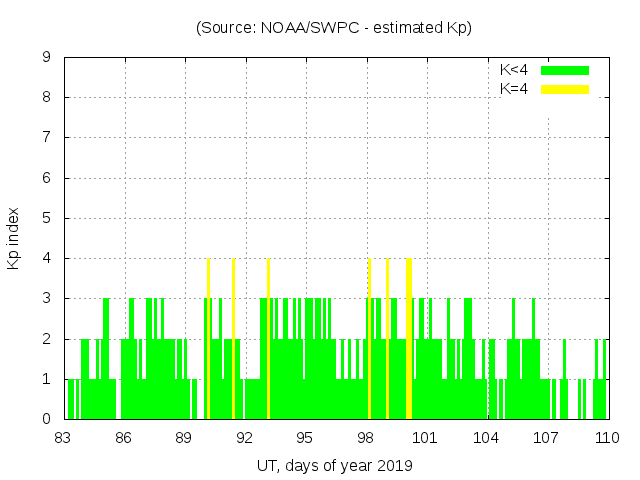Click the K=4 legend text label

[x=514, y=89]
